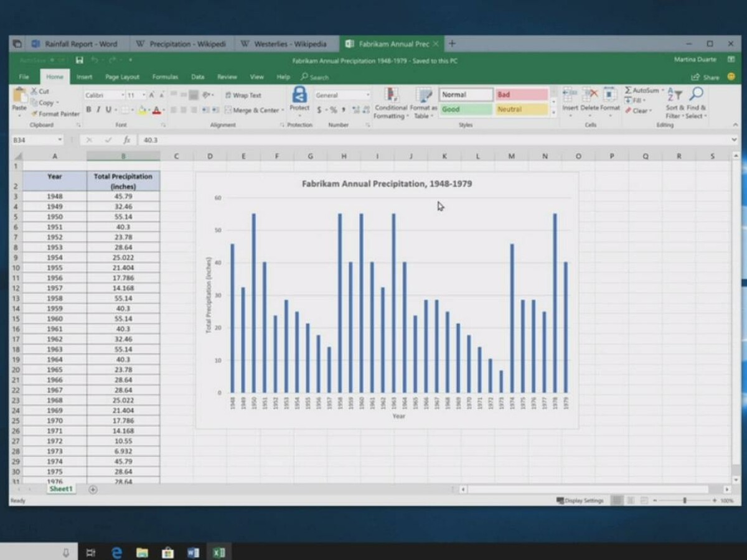
Task: Open the File tab
Action: pos(24,77)
